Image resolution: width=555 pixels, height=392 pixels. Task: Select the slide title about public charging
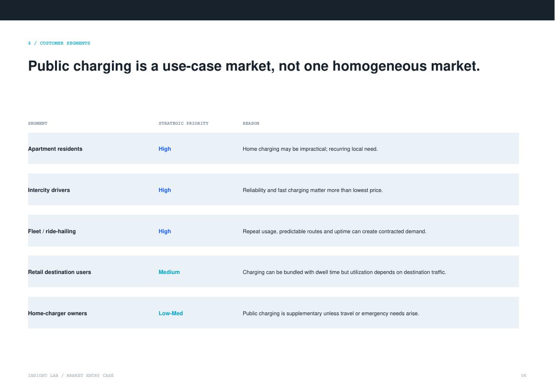click(x=254, y=66)
